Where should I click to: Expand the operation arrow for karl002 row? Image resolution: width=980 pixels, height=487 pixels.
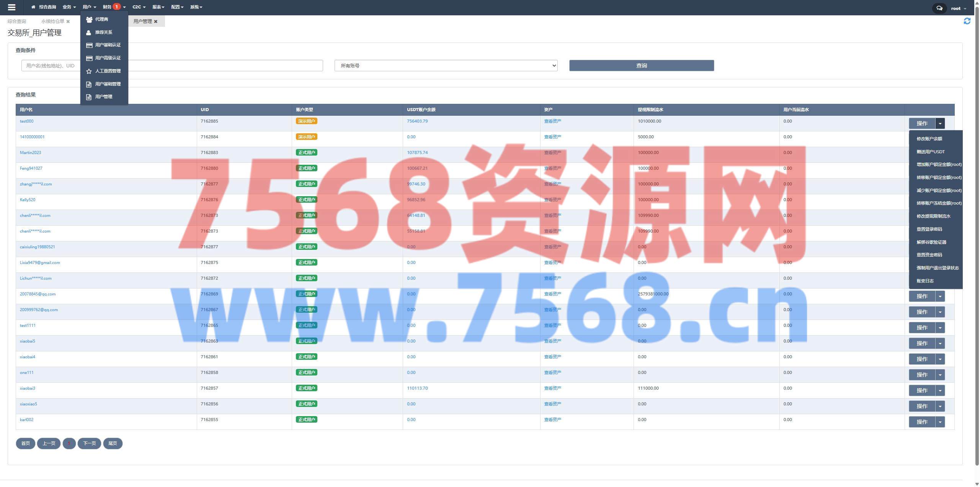pos(940,422)
